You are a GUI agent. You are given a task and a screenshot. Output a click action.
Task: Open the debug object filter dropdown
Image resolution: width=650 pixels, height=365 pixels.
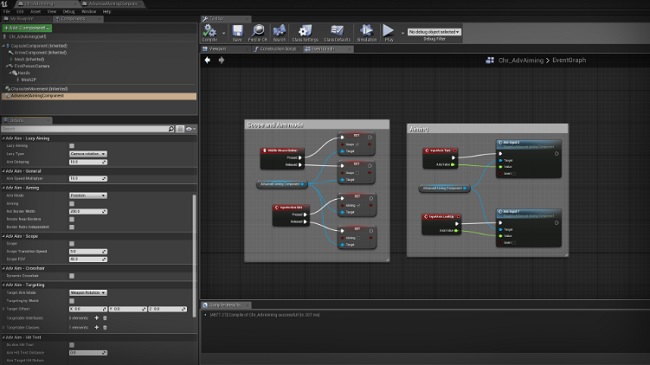[434, 32]
